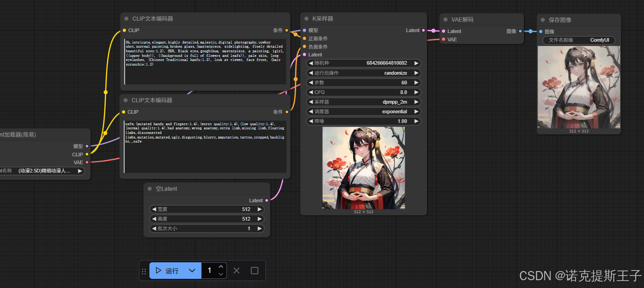
Task: Open the 运行后操作 randomize dropdown
Action: coord(363,73)
